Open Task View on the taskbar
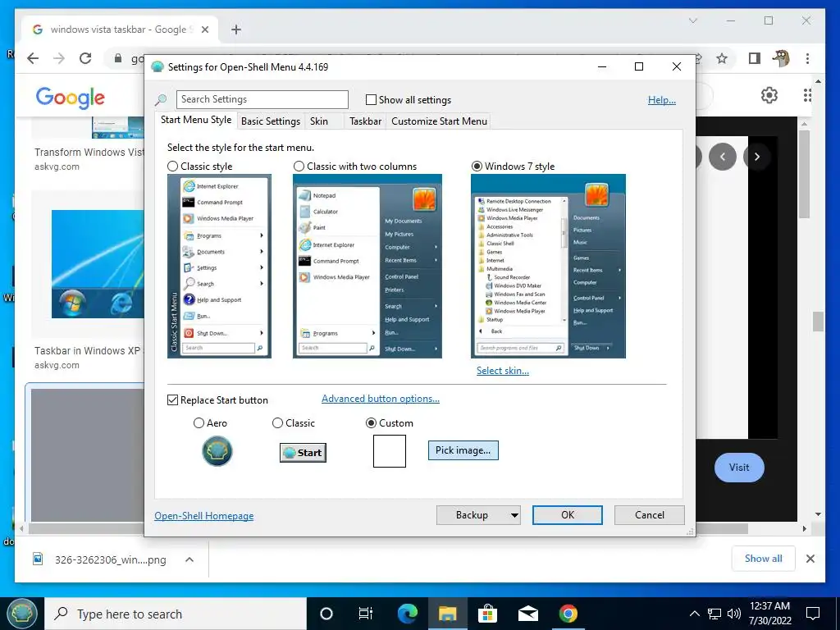The image size is (840, 630). [365, 614]
